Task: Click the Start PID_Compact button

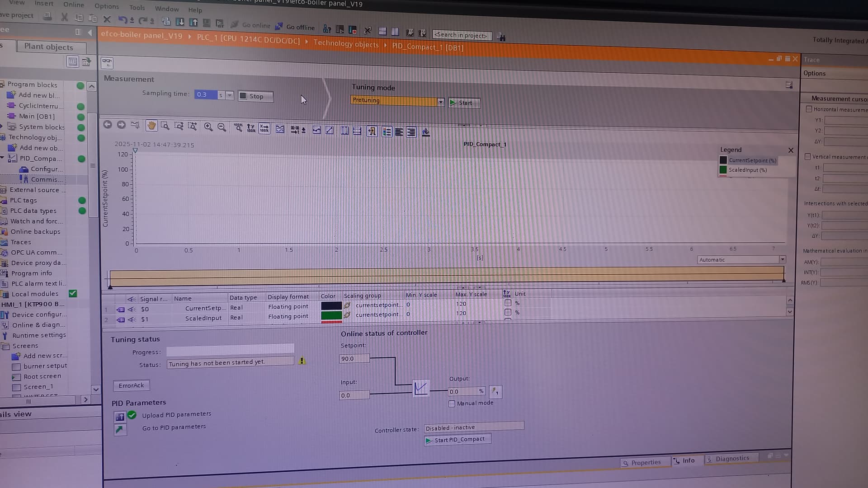Action: [458, 440]
